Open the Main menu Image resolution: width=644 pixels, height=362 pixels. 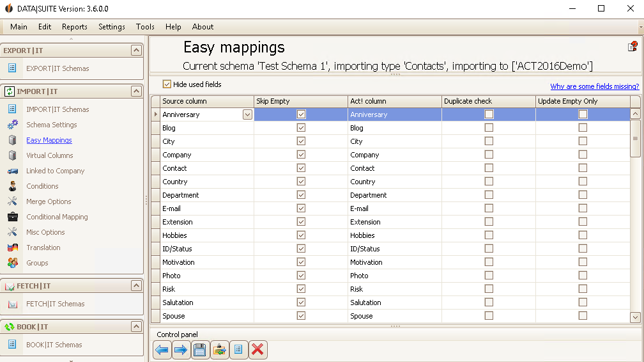point(19,27)
